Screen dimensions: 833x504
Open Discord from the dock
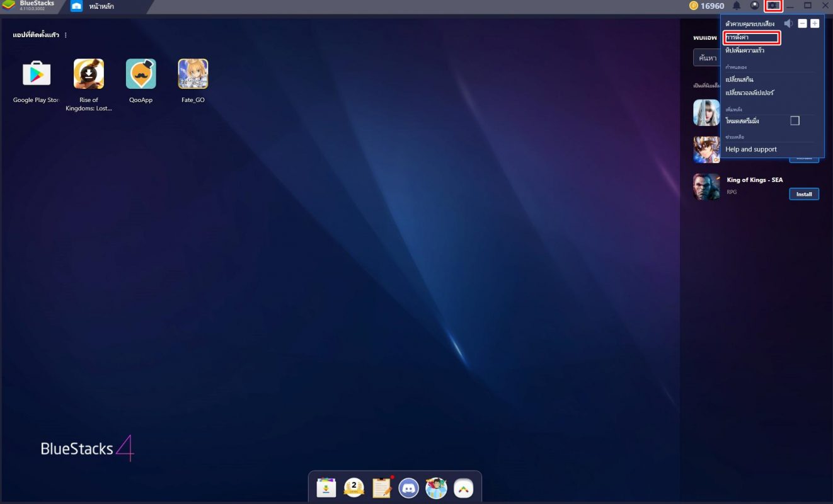409,488
